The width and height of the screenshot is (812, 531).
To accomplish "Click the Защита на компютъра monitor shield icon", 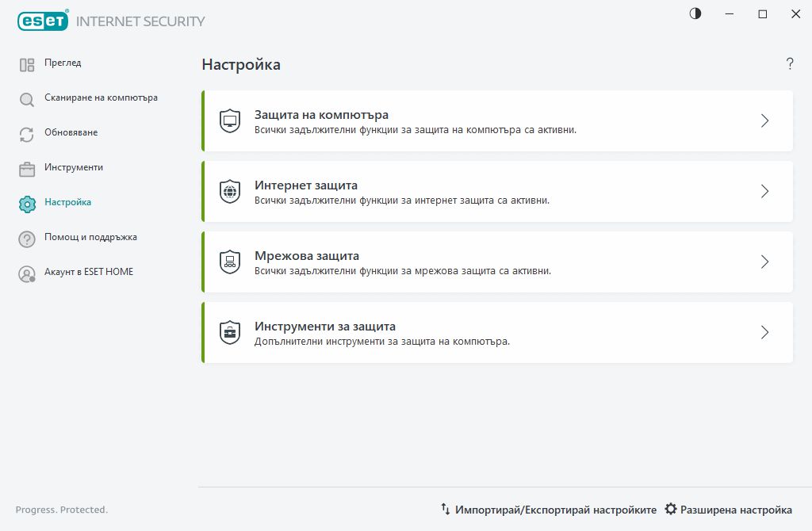I will (230, 120).
